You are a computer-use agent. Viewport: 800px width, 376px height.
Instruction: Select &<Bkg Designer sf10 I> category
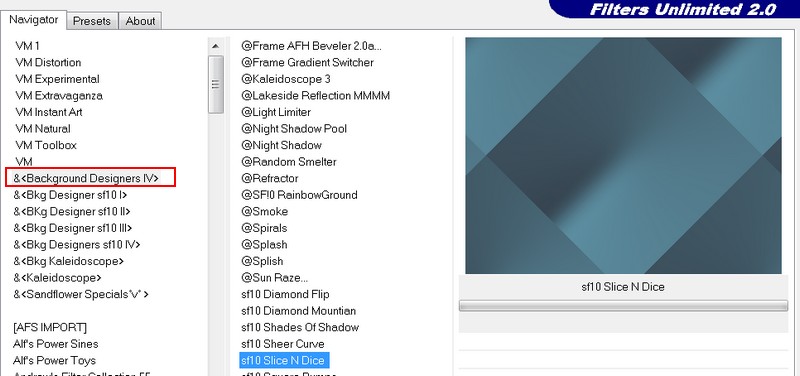tap(70, 195)
